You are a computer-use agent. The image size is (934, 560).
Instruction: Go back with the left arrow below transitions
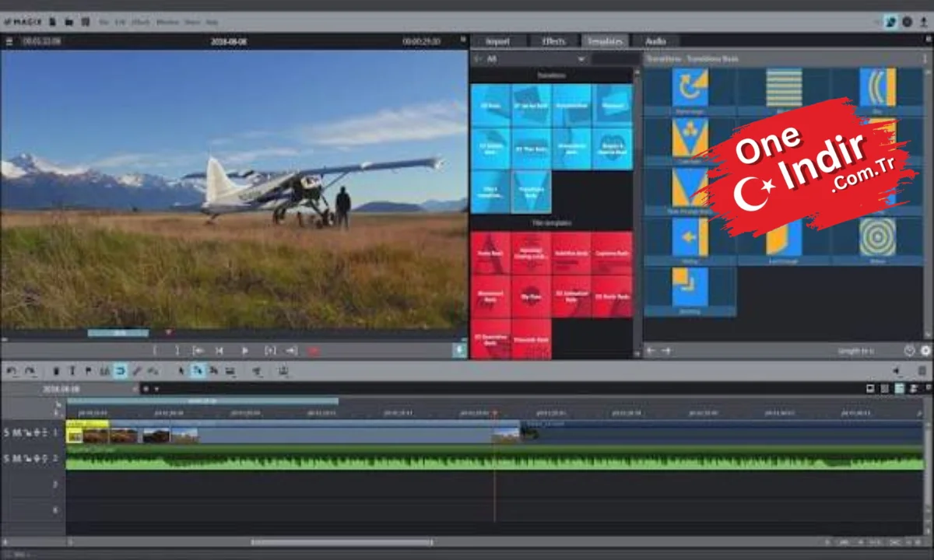click(x=651, y=351)
